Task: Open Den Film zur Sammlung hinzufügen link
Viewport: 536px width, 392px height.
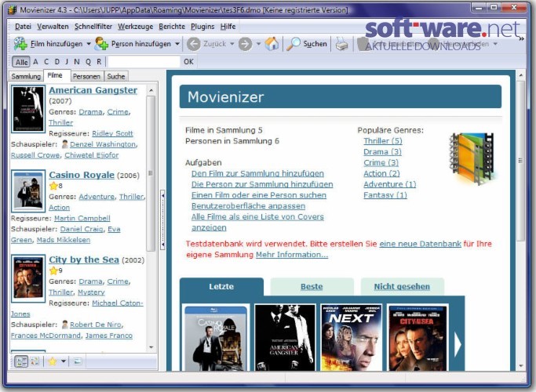Action: click(x=257, y=173)
